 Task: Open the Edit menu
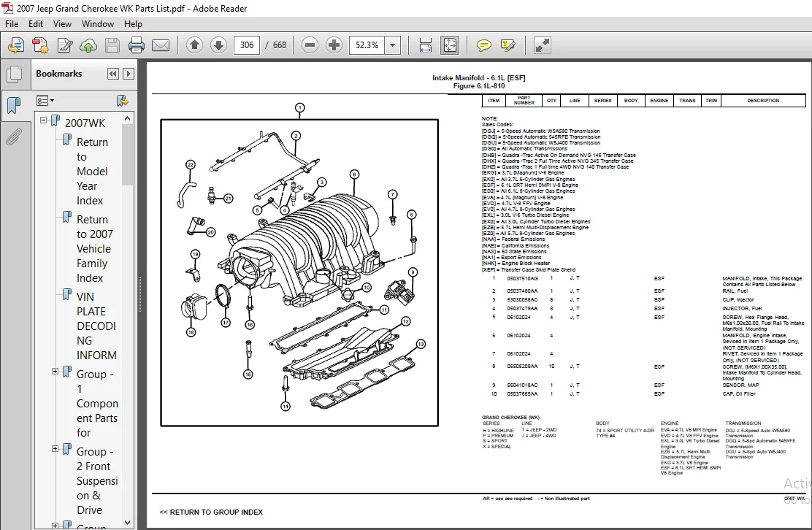pos(36,24)
